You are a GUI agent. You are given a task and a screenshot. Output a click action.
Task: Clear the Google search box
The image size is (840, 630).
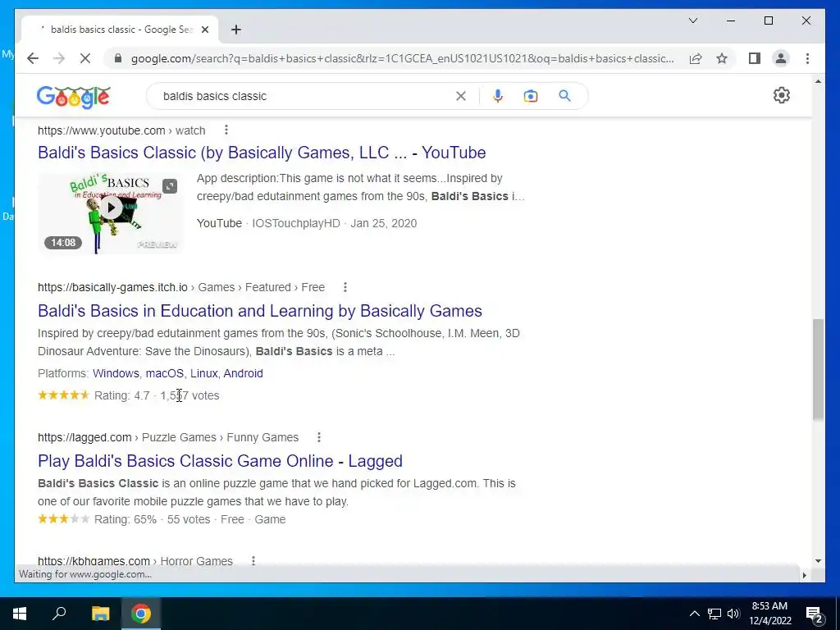pyautogui.click(x=461, y=96)
